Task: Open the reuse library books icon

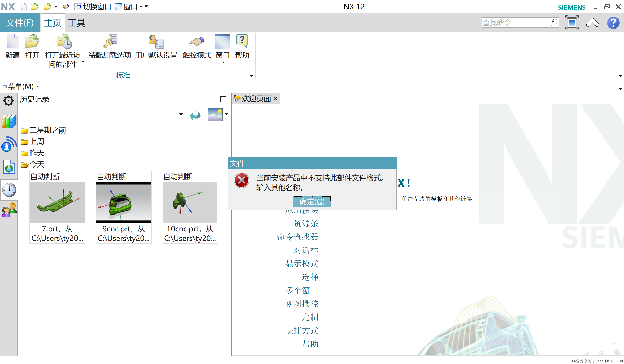Action: pyautogui.click(x=9, y=121)
